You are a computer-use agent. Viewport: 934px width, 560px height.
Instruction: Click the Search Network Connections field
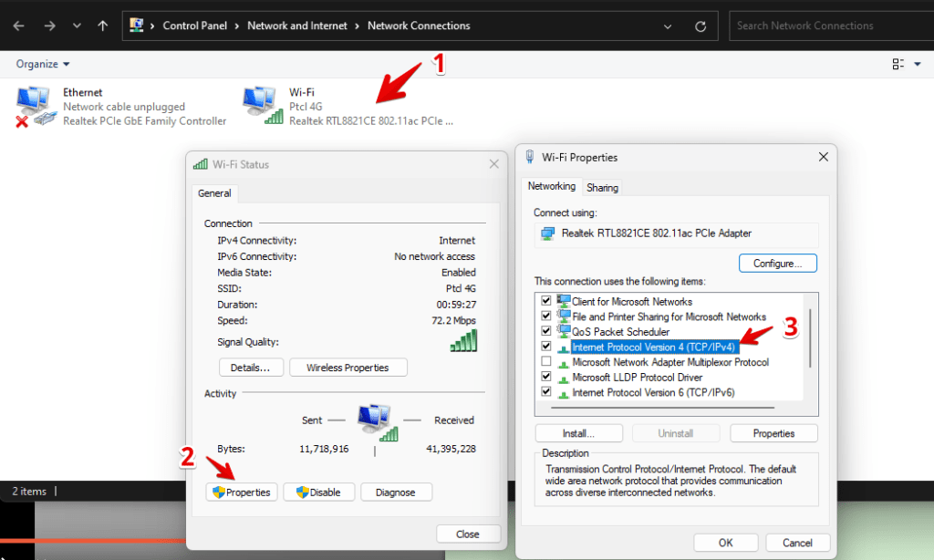point(831,26)
